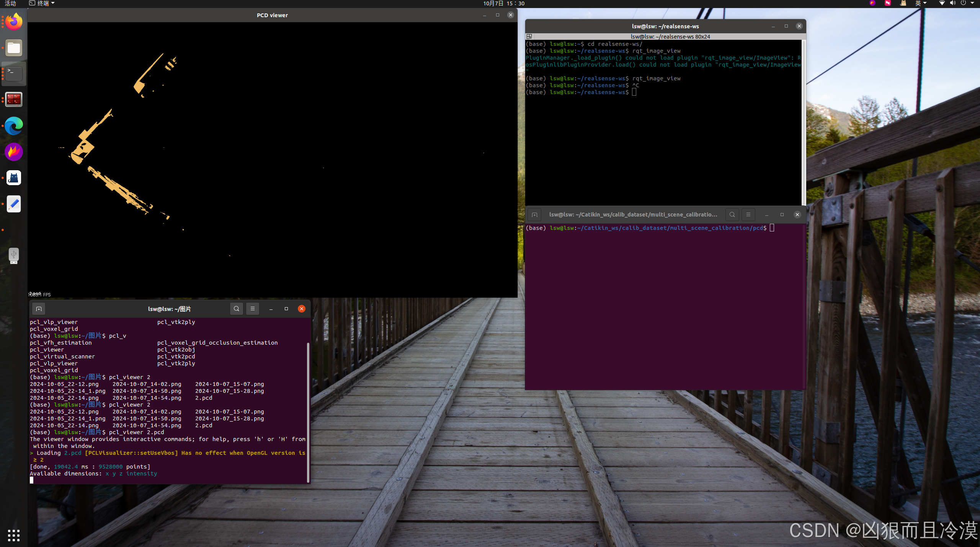Viewport: 980px width, 547px height.
Task: Open hamburger menu in 图片 terminal
Action: click(253, 309)
